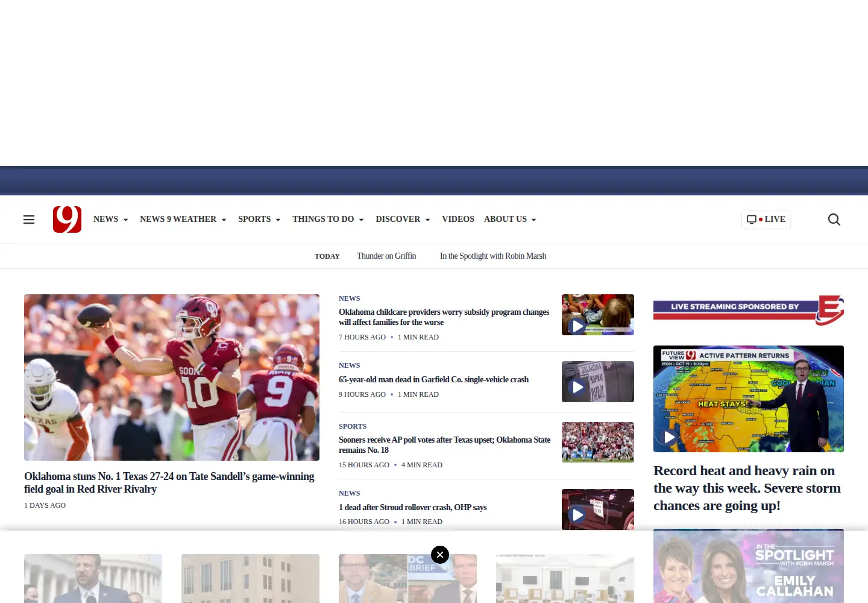Read 1 dead after Stroud rollover story

413,508
